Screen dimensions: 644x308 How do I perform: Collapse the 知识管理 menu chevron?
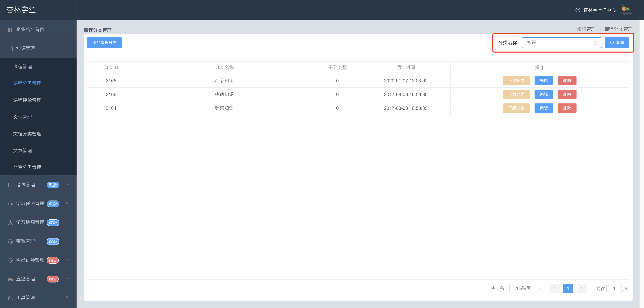[x=68, y=48]
